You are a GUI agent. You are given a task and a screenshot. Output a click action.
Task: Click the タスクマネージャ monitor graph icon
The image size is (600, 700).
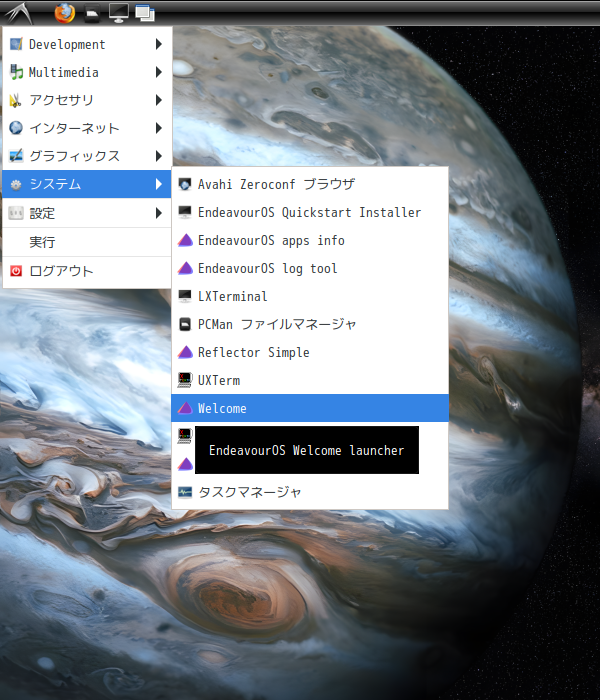coord(185,492)
